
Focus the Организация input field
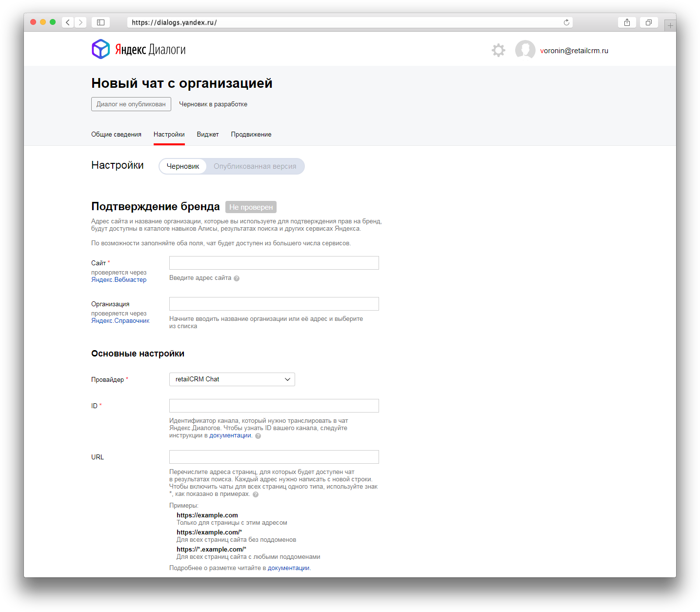pos(274,304)
